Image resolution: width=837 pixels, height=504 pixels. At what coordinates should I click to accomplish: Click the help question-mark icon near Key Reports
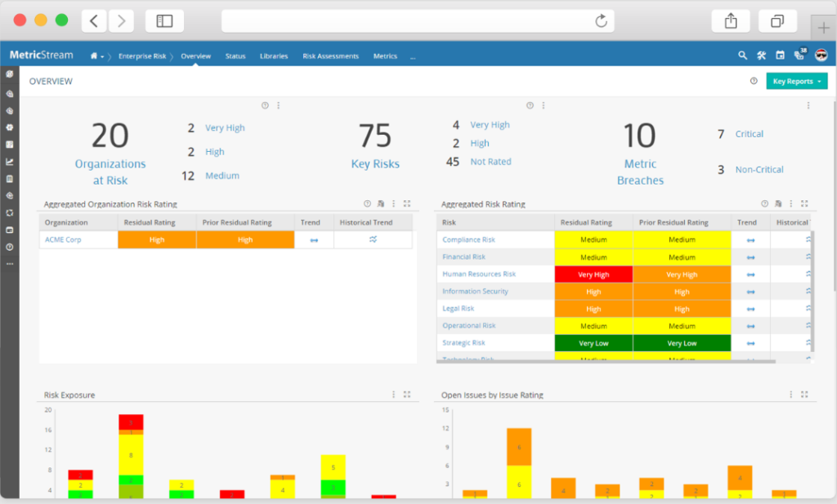pyautogui.click(x=753, y=81)
